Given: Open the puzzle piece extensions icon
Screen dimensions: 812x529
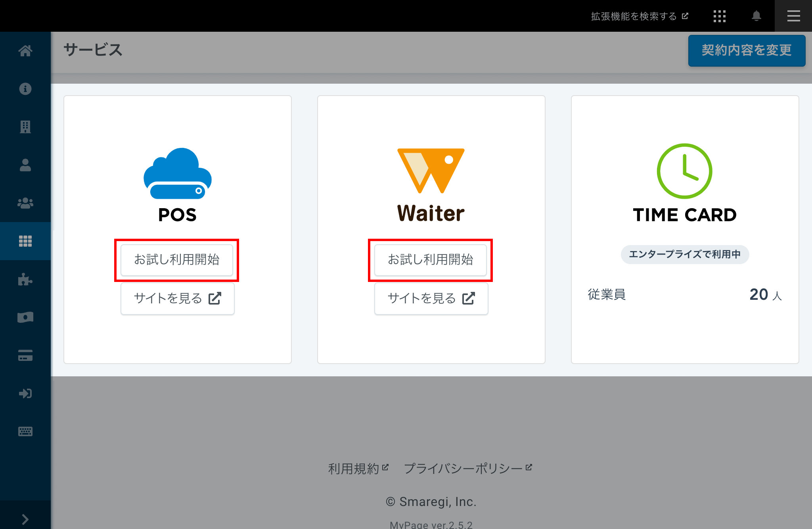Looking at the screenshot, I should click(x=25, y=279).
